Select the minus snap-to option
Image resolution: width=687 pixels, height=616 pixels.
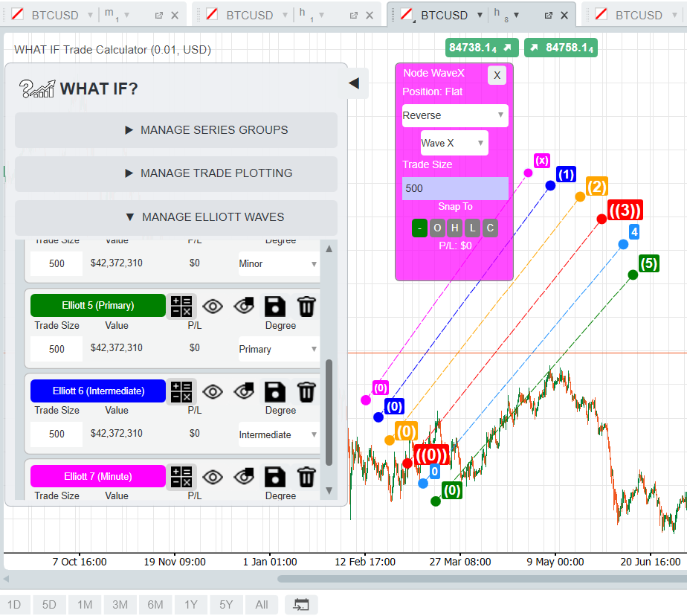[x=419, y=228]
